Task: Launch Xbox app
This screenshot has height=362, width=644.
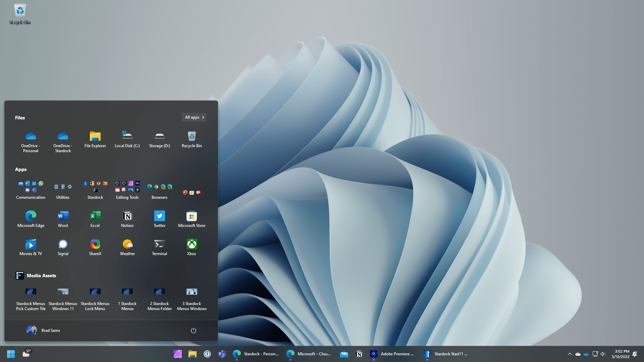Action: (x=192, y=247)
